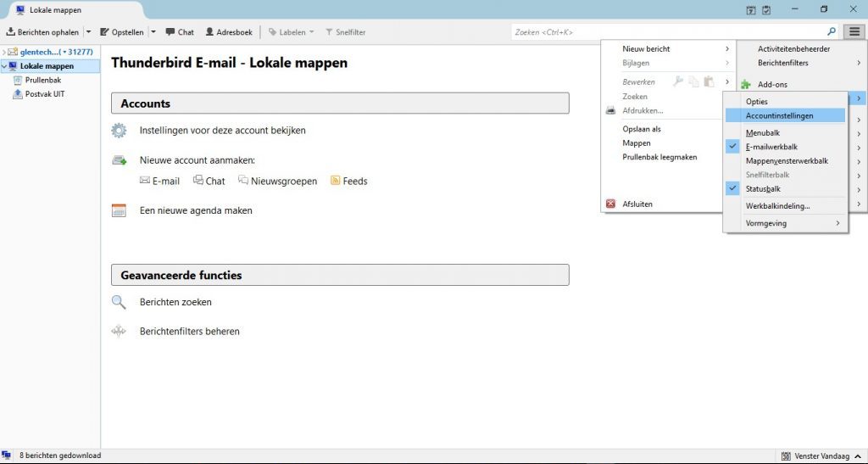868x464 pixels.
Task: Click the copy icon in Bewerken row
Action: (693, 81)
